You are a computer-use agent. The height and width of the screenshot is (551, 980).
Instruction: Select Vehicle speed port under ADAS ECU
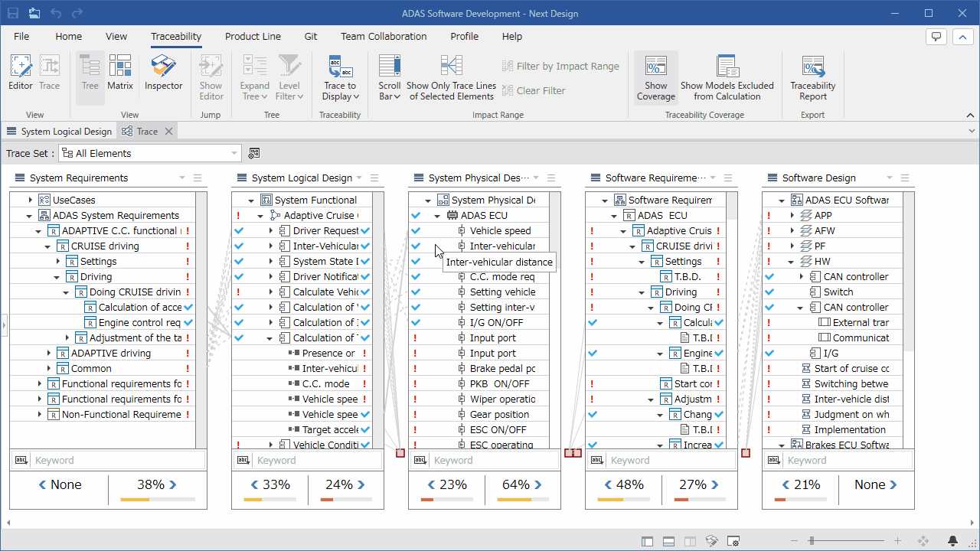click(x=501, y=231)
